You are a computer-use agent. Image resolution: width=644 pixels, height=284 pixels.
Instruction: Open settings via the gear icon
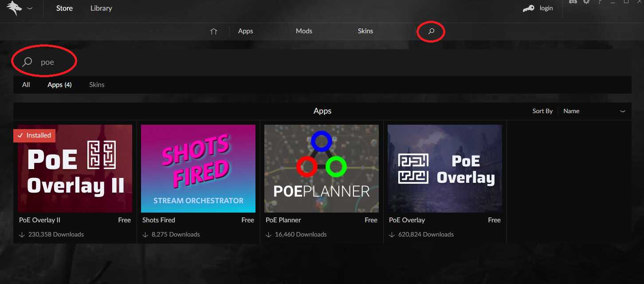[x=586, y=2]
